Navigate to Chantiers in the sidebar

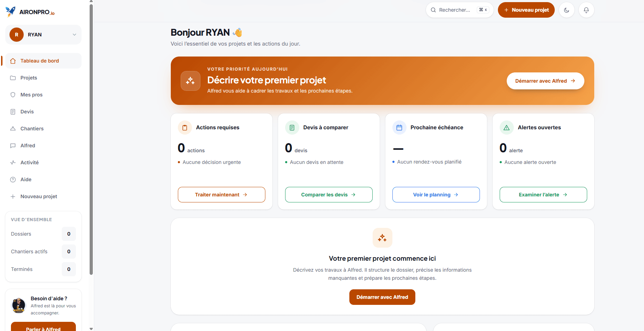pos(43,129)
